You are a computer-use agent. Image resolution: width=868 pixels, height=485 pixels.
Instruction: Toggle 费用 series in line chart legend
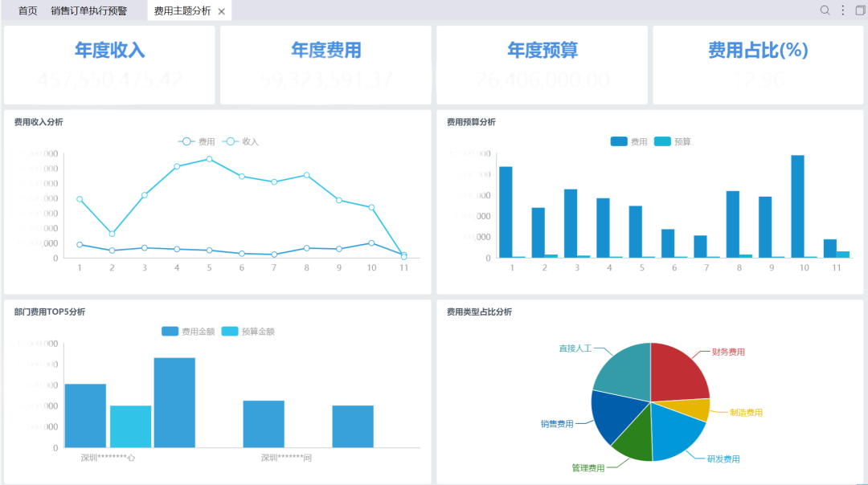[x=197, y=141]
